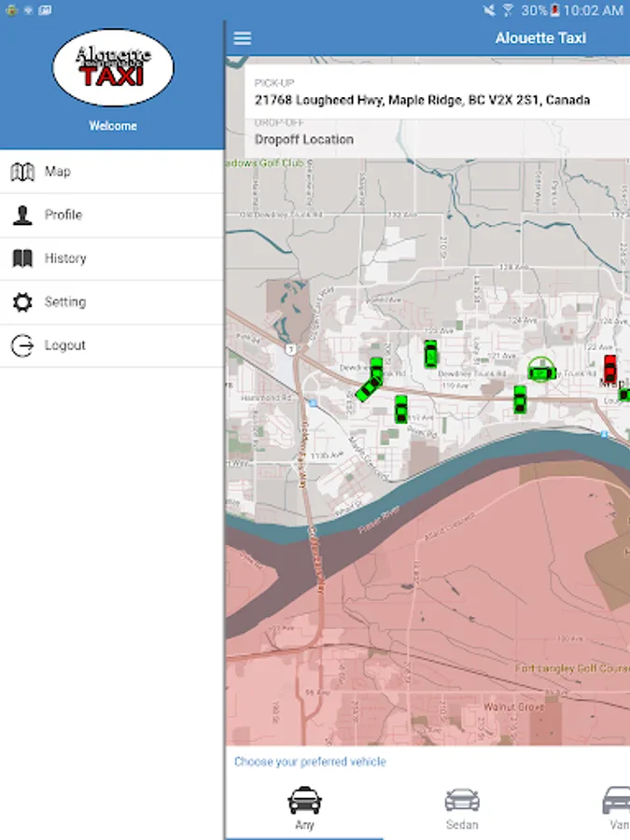Image resolution: width=630 pixels, height=840 pixels.
Task: Click the Logout arrow icon
Action: click(22, 345)
